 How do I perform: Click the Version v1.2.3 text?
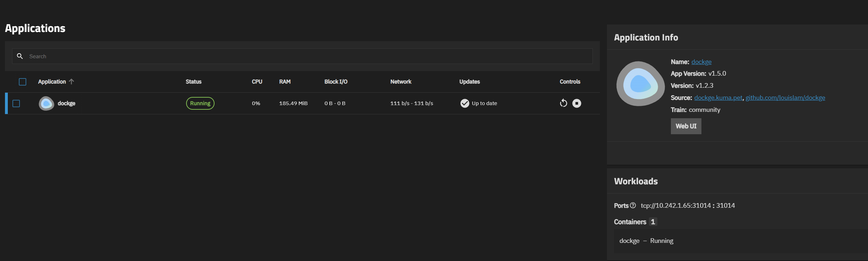[692, 86]
